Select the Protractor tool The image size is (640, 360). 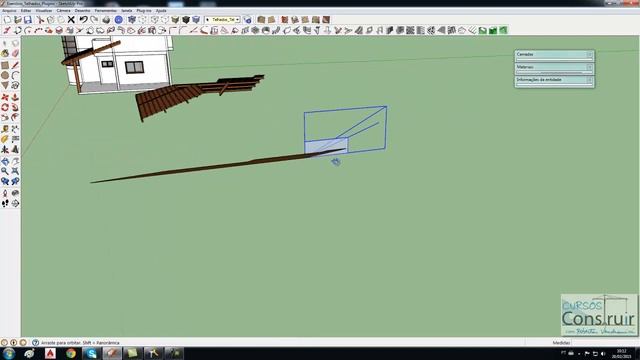click(x=5, y=139)
